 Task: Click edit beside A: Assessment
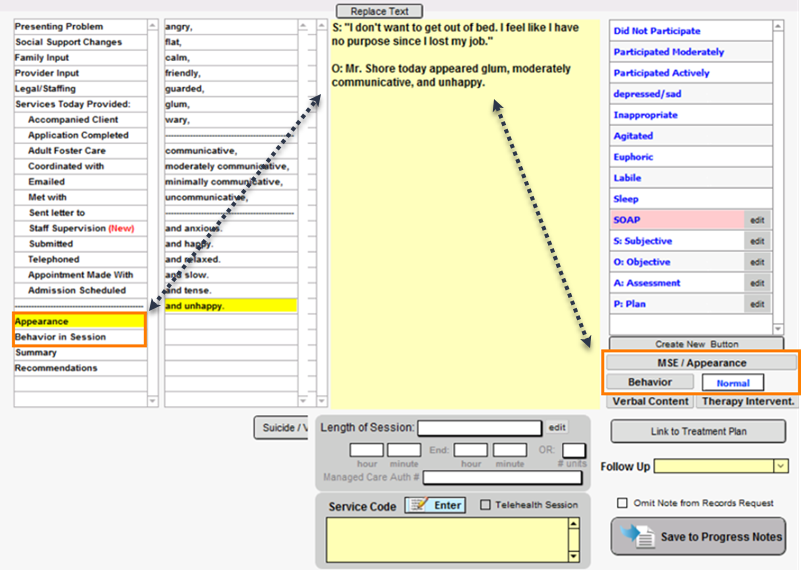[757, 283]
